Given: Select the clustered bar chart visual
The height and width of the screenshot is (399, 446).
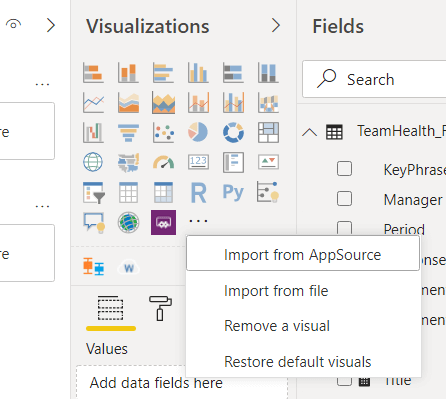Looking at the screenshot, I should (x=163, y=73).
